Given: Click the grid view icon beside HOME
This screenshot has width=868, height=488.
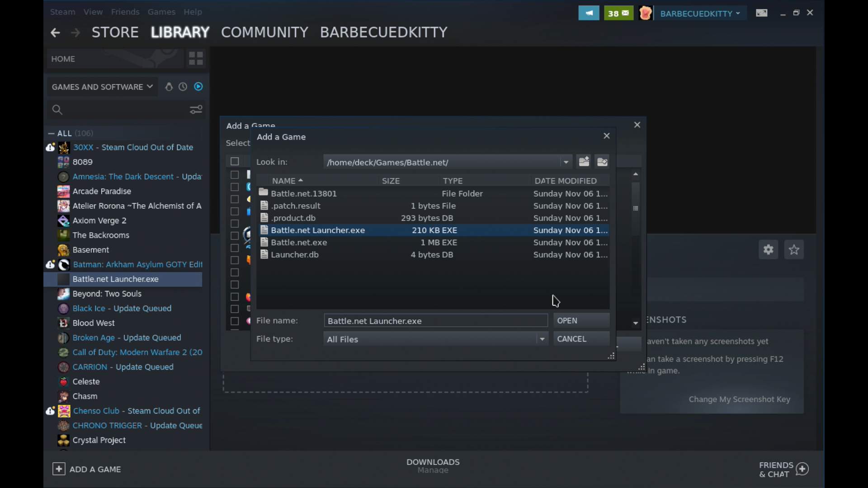Looking at the screenshot, I should 196,58.
